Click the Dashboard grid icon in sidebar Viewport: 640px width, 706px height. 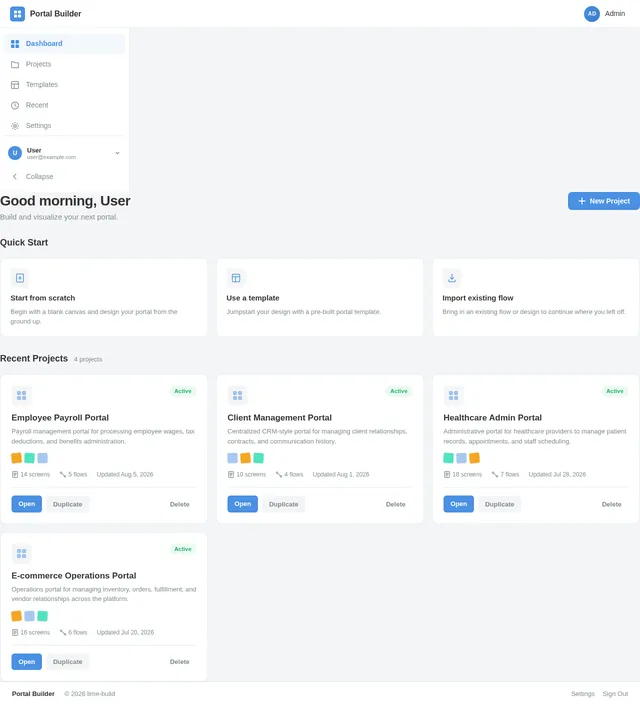pyautogui.click(x=15, y=44)
